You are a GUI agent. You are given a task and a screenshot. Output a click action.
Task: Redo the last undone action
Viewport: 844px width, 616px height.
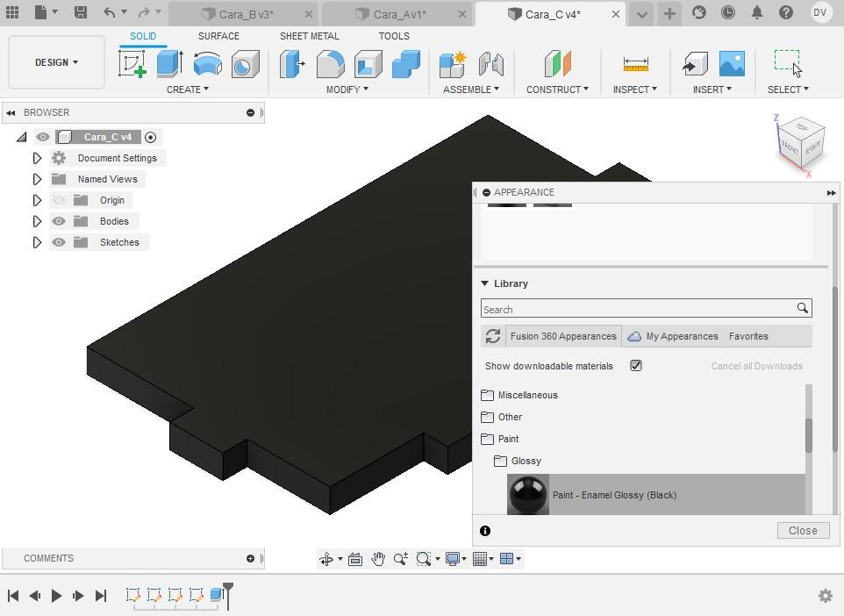[x=144, y=12]
